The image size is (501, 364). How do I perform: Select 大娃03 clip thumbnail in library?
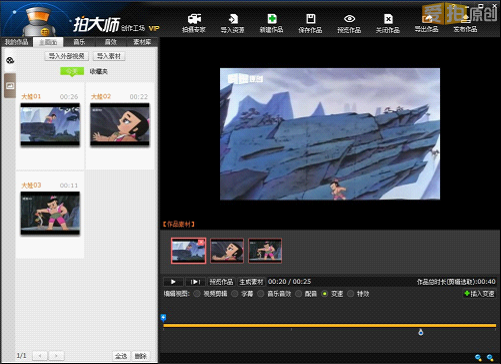[x=50, y=213]
